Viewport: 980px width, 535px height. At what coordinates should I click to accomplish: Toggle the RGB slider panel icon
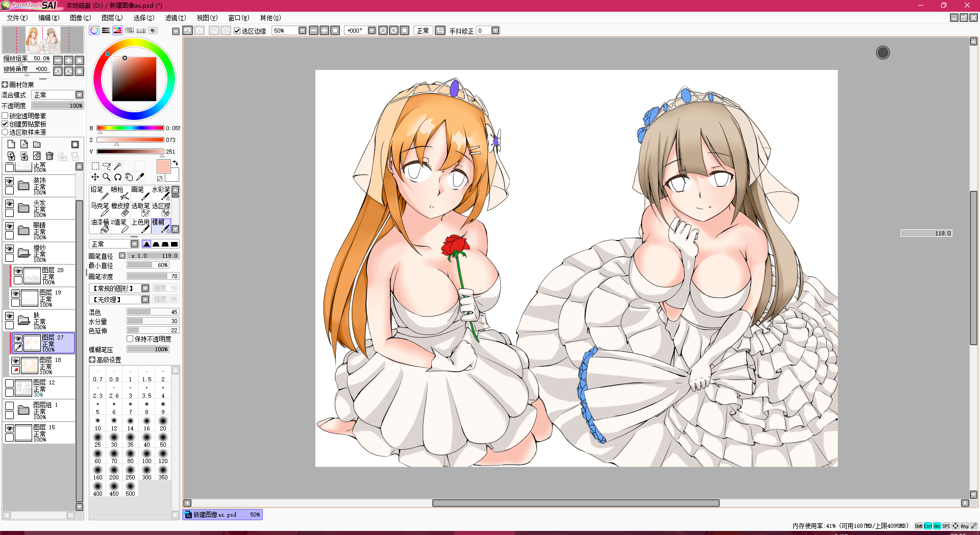point(106,31)
